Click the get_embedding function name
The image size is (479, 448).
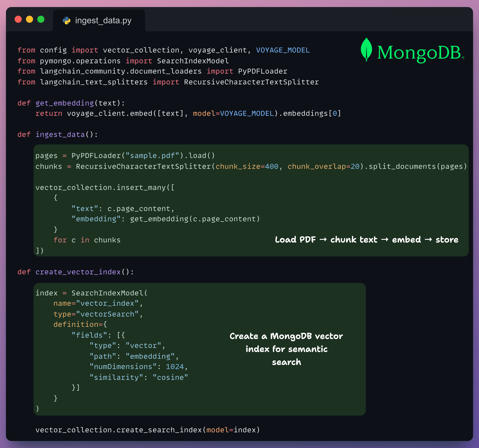tap(65, 103)
